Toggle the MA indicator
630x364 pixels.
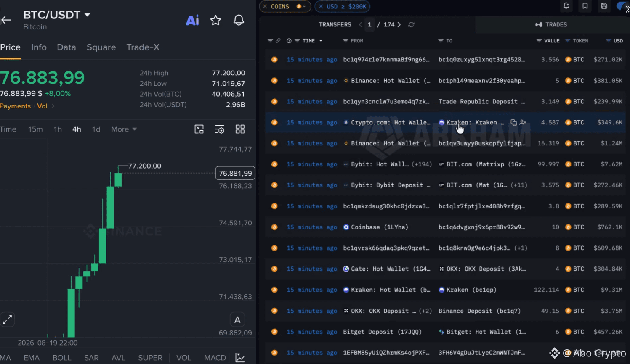point(5,358)
